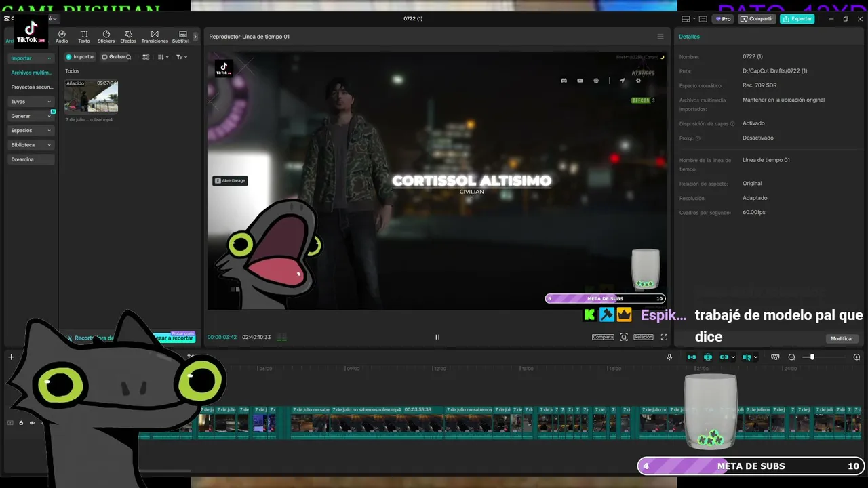The height and width of the screenshot is (488, 868).
Task: Click the YouTube icon in video preview
Action: pyautogui.click(x=580, y=81)
